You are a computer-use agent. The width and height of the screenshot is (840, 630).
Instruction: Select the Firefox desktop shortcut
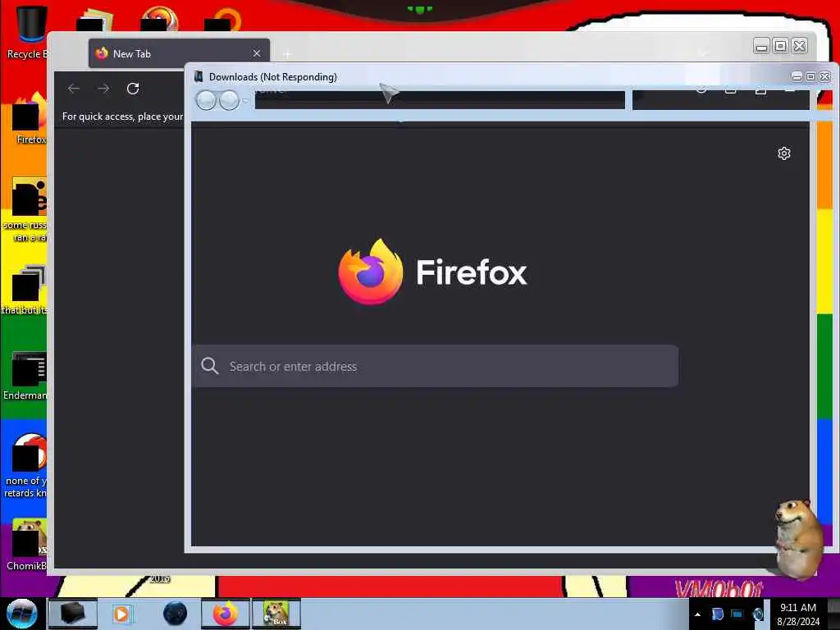(x=30, y=118)
